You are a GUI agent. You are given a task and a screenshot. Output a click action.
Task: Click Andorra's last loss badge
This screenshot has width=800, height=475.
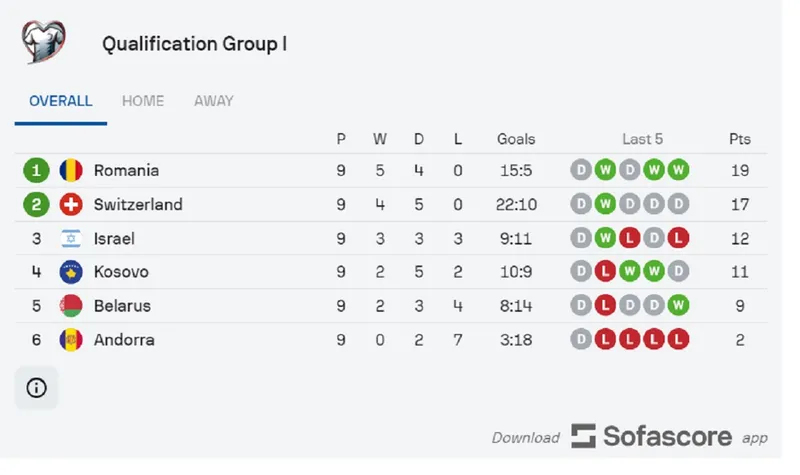point(679,340)
